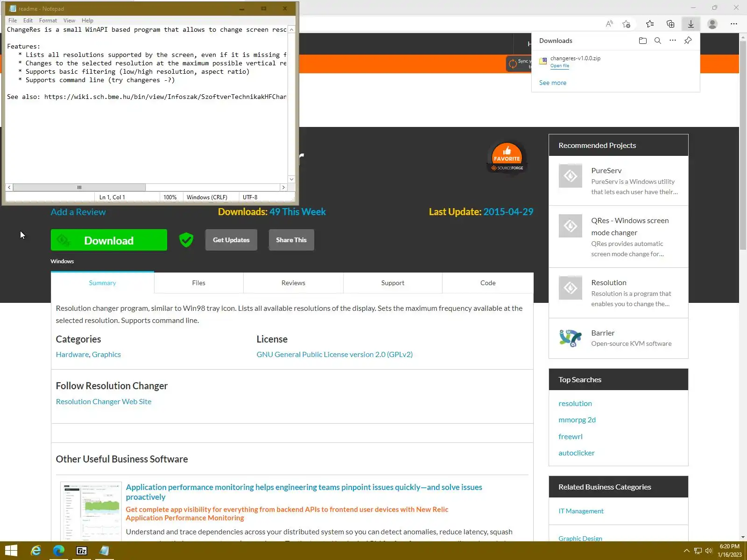Show hidden system tray icons
Viewport: 747px width, 560px height.
point(686,551)
